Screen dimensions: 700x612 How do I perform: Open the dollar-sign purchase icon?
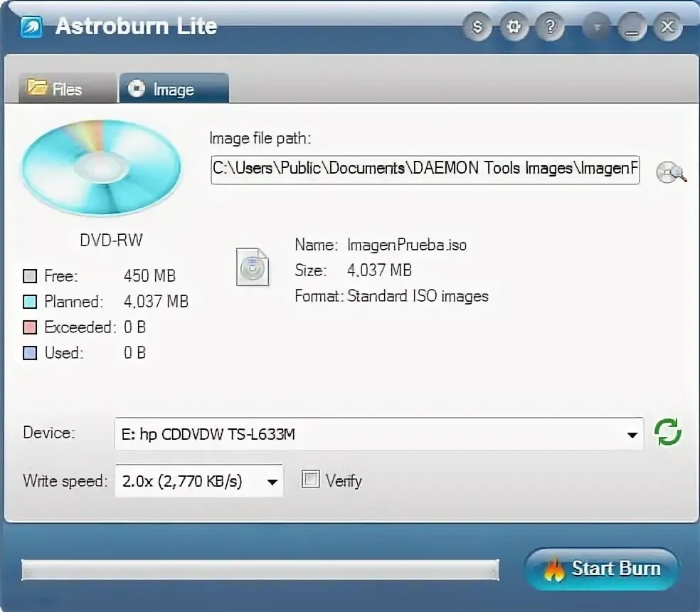(x=477, y=27)
